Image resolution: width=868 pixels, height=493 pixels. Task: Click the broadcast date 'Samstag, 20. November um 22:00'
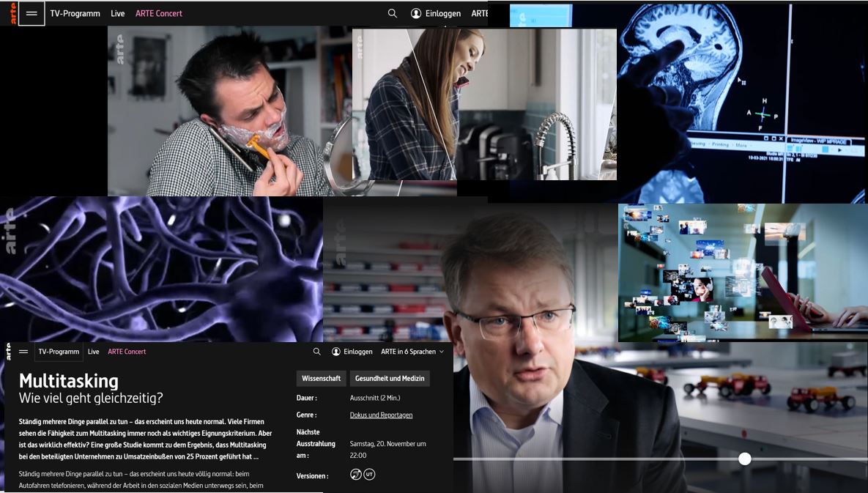[387, 449]
